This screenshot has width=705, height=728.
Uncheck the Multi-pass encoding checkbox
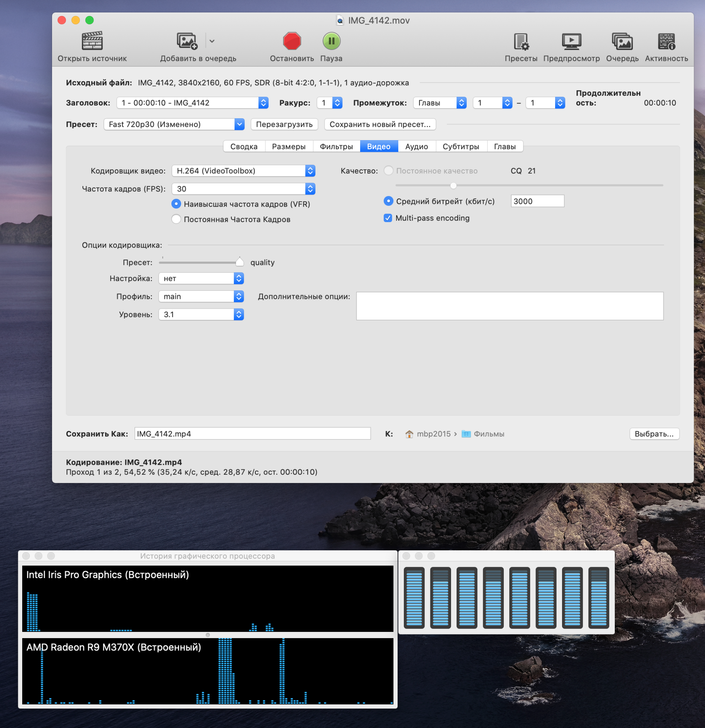point(387,218)
